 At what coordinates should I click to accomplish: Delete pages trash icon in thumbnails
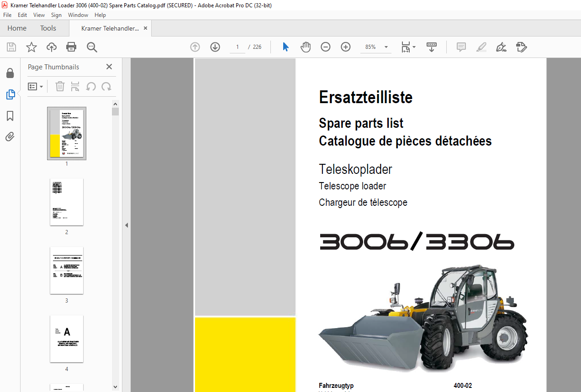click(x=60, y=86)
